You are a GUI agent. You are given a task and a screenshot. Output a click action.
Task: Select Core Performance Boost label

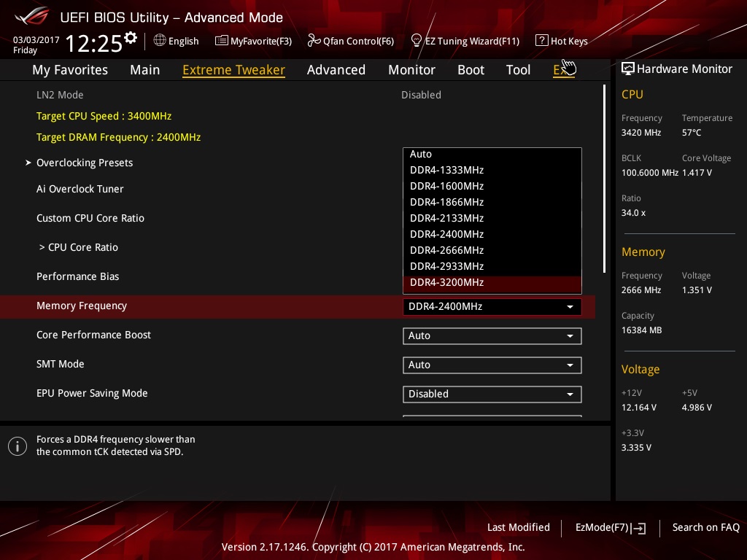tap(93, 335)
